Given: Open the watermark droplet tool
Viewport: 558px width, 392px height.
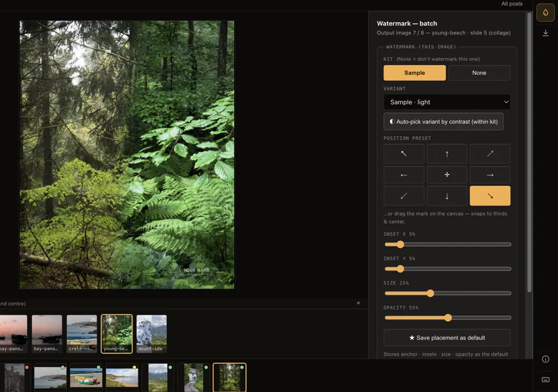Looking at the screenshot, I should tap(545, 13).
